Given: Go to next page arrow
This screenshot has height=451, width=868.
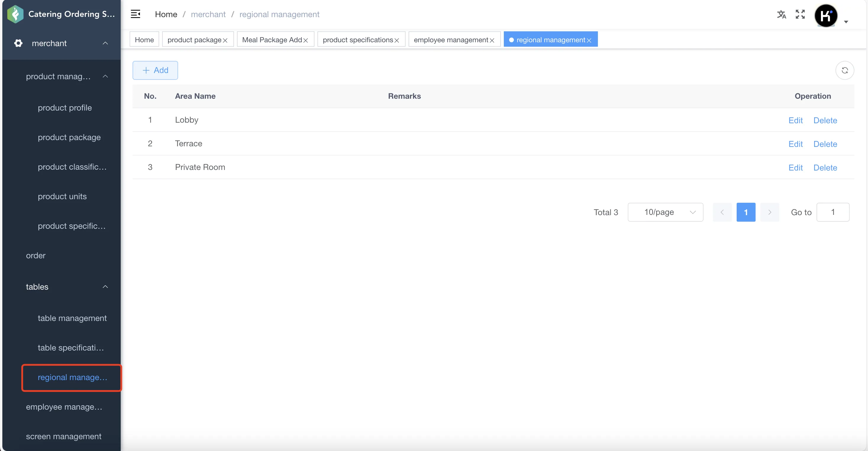Looking at the screenshot, I should pyautogui.click(x=769, y=212).
